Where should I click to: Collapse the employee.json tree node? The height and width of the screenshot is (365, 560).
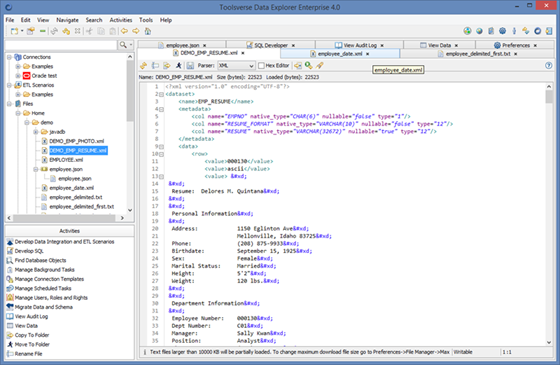pyautogui.click(x=36, y=169)
